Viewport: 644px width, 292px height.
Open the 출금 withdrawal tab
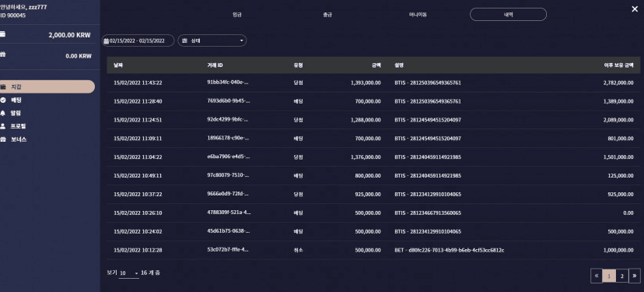point(327,14)
